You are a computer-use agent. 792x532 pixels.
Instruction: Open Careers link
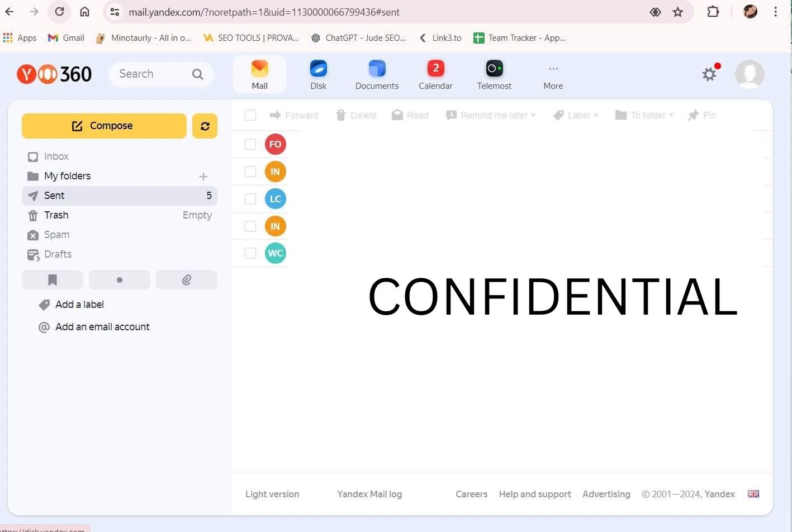coord(472,494)
